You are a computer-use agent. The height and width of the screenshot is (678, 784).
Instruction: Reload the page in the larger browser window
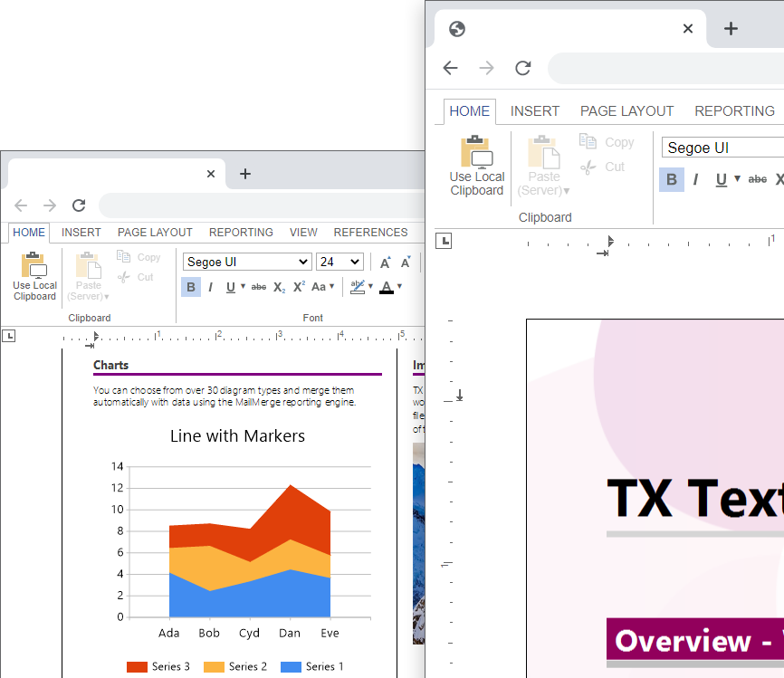coord(522,68)
